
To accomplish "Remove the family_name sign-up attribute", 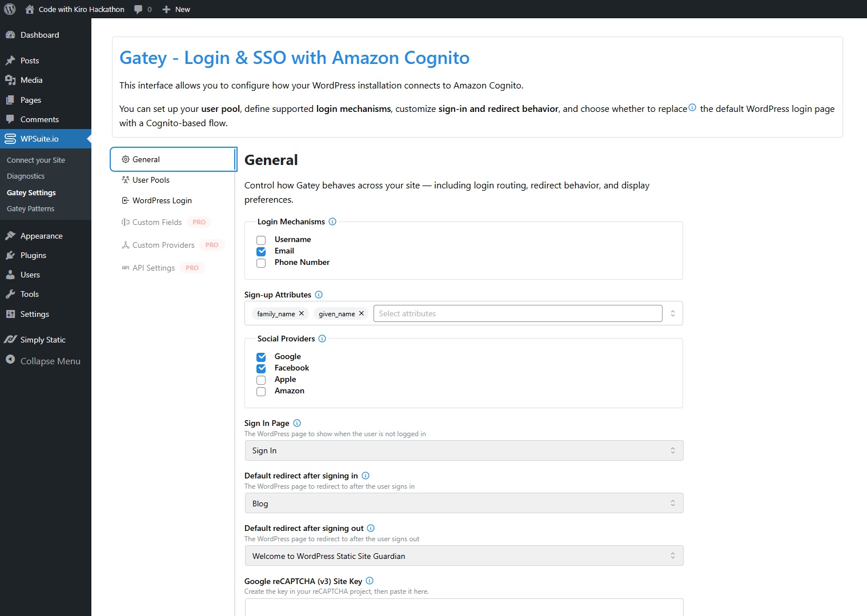I will pyautogui.click(x=302, y=313).
